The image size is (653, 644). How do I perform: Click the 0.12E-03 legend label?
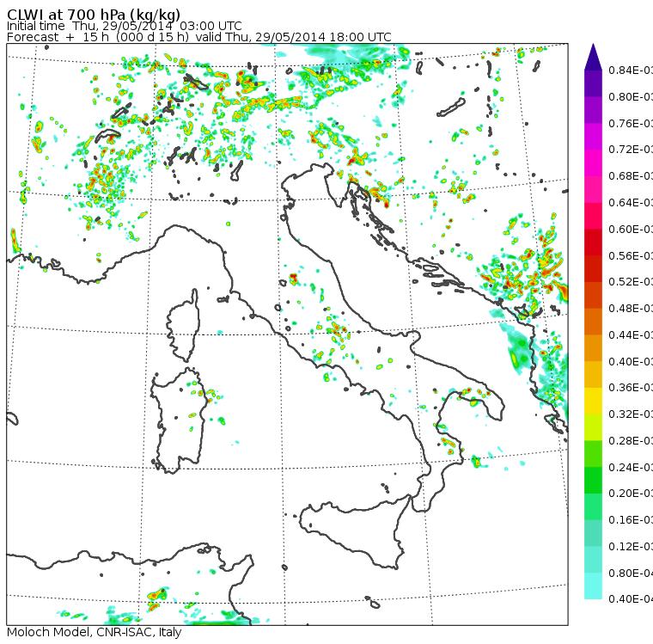(x=631, y=547)
